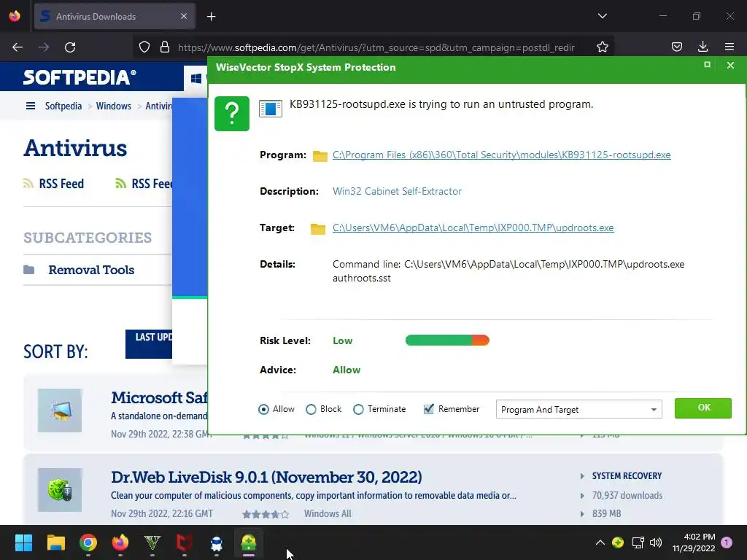Open Firefox downloads panel
Screen dimensions: 747x560
coord(703,47)
